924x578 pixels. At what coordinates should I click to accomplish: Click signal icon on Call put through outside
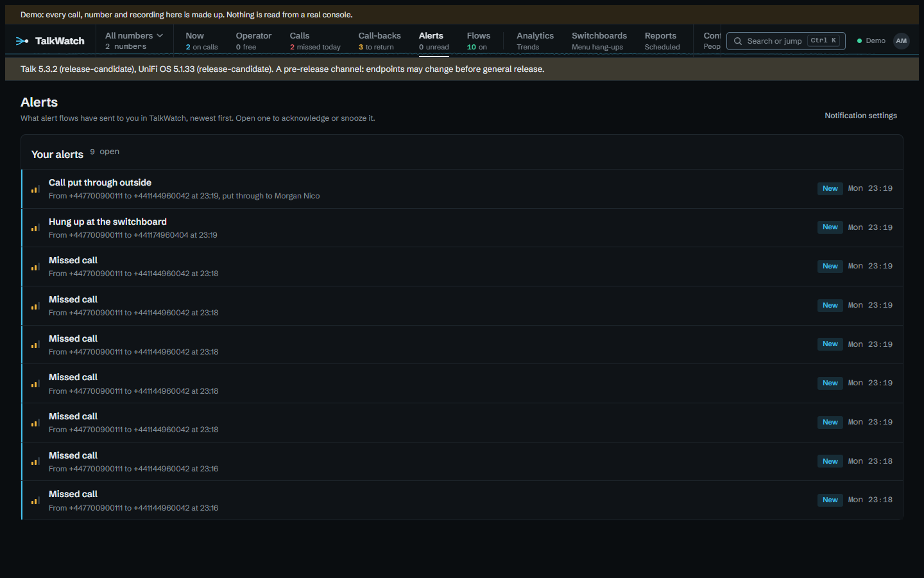(35, 189)
